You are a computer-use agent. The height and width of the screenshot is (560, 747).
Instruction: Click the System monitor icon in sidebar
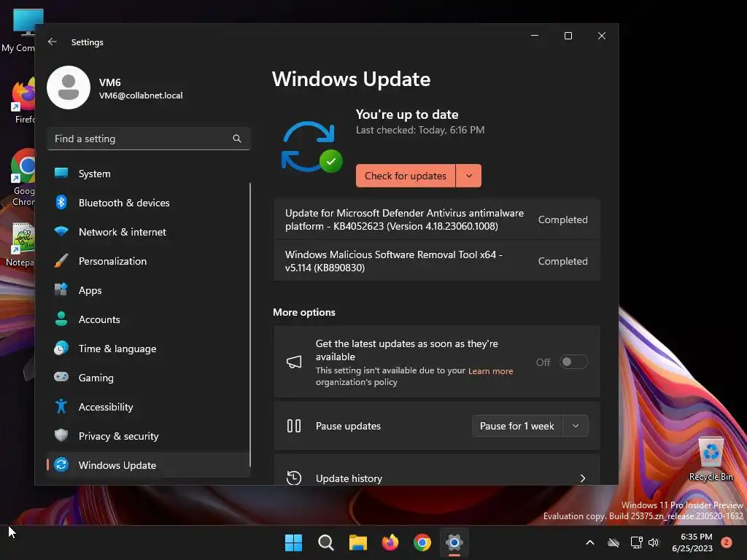click(x=61, y=174)
